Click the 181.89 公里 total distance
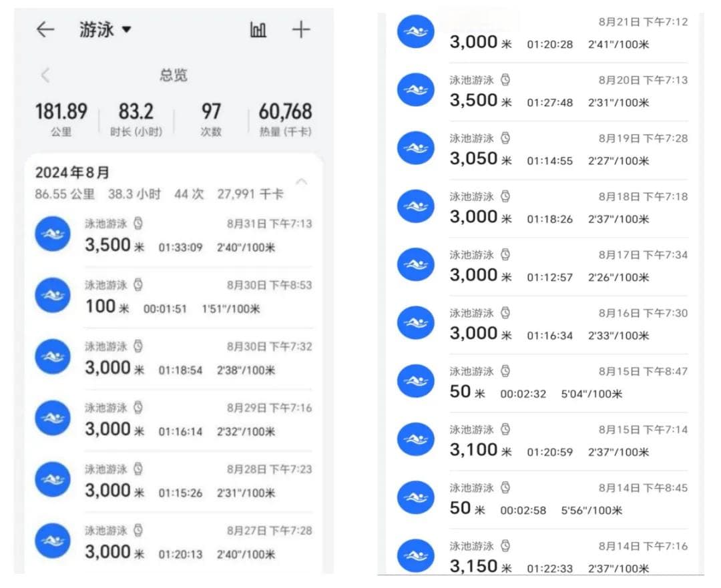 point(61,119)
